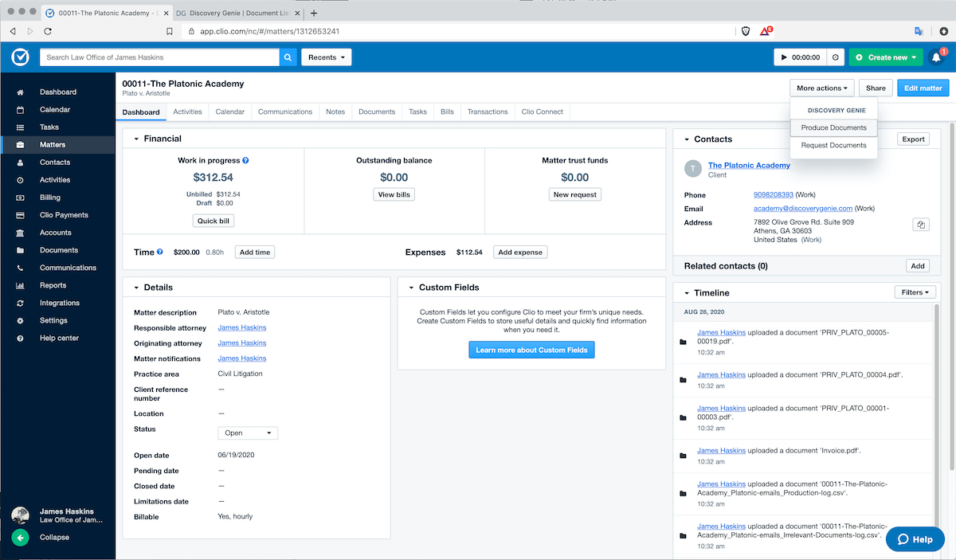This screenshot has height=560, width=956.
Task: Switch to the Bills tab
Action: pyautogui.click(x=448, y=112)
